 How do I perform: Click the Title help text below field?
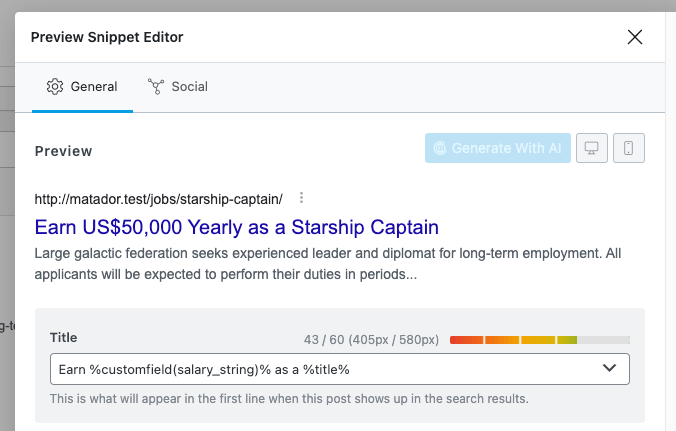(288, 399)
